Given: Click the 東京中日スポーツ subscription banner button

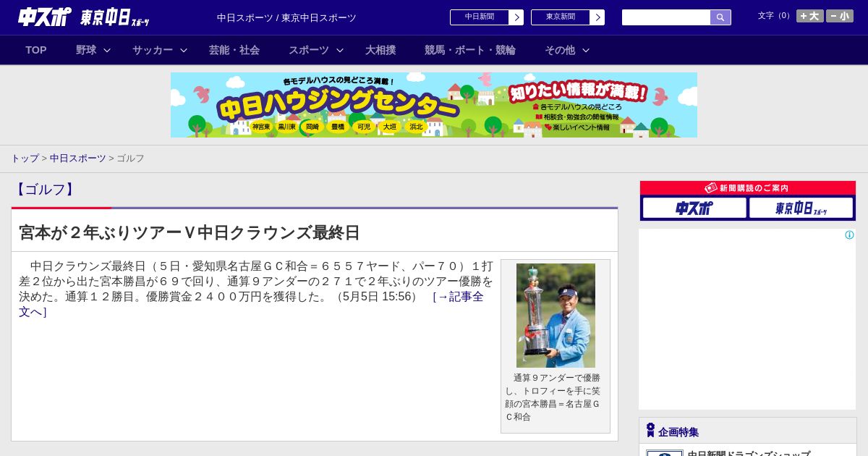Looking at the screenshot, I should click(x=801, y=208).
